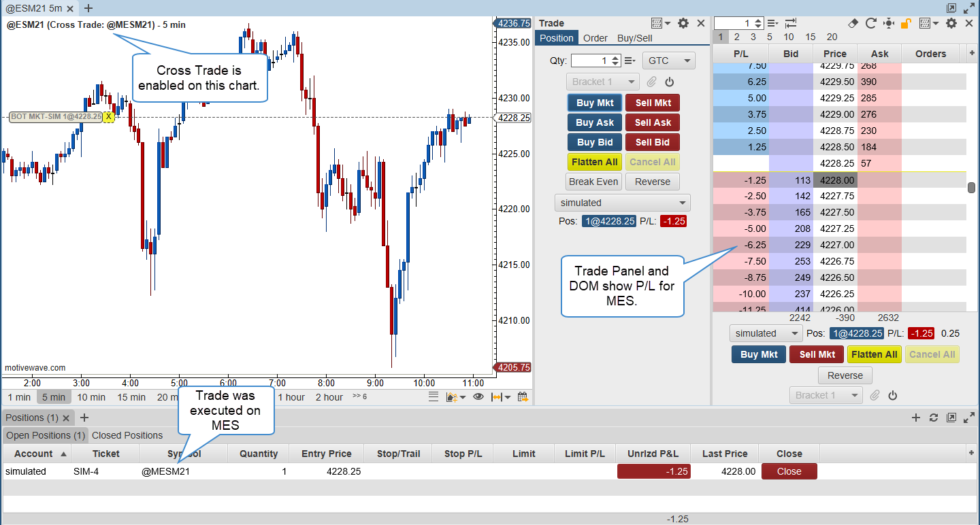The width and height of the screenshot is (980, 525).
Task: Open Trade panel settings gear
Action: point(683,23)
